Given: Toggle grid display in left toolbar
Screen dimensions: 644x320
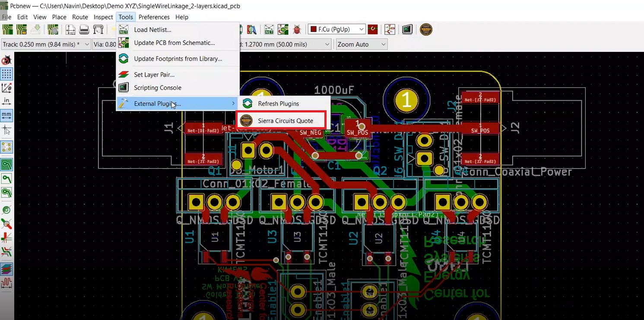Looking at the screenshot, I should (x=6, y=74).
